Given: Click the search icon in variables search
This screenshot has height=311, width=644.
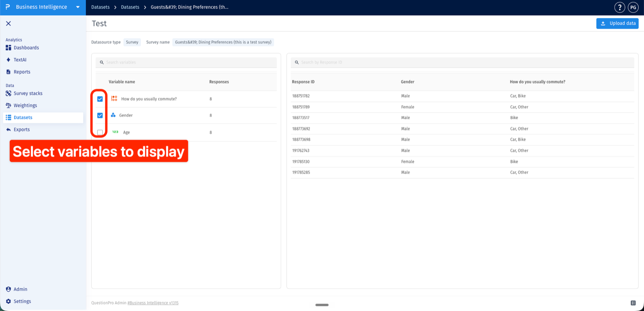Looking at the screenshot, I should point(102,62).
